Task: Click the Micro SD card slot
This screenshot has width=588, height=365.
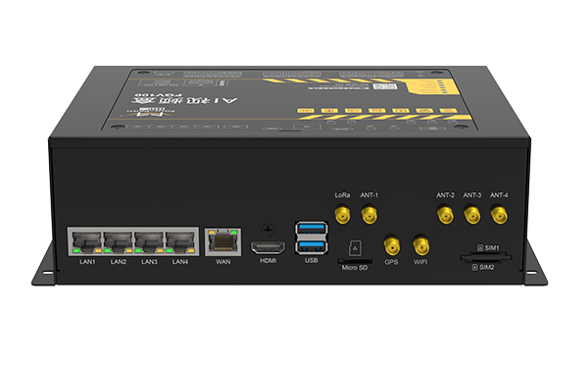Action: pos(355,261)
